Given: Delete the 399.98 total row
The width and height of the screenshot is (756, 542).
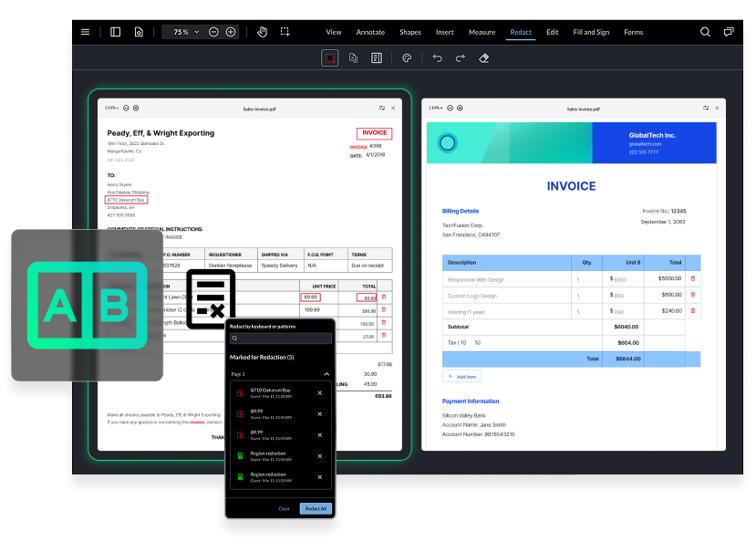Looking at the screenshot, I should tap(384, 310).
